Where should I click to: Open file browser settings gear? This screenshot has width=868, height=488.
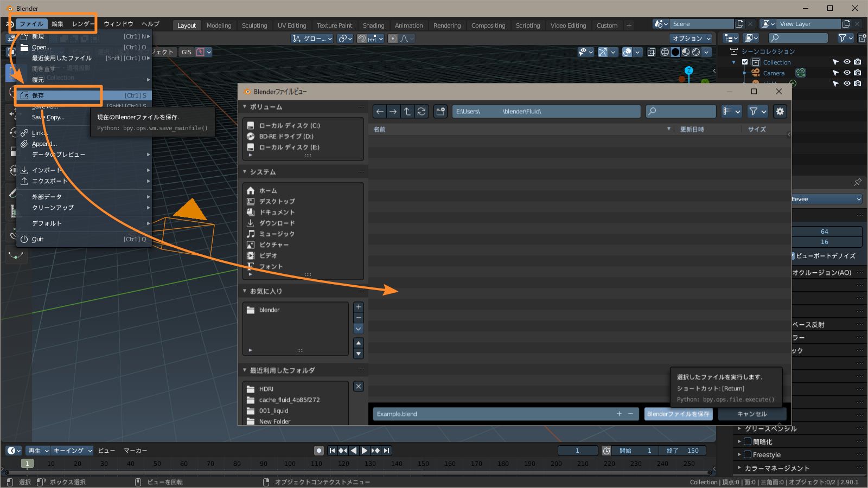point(780,112)
